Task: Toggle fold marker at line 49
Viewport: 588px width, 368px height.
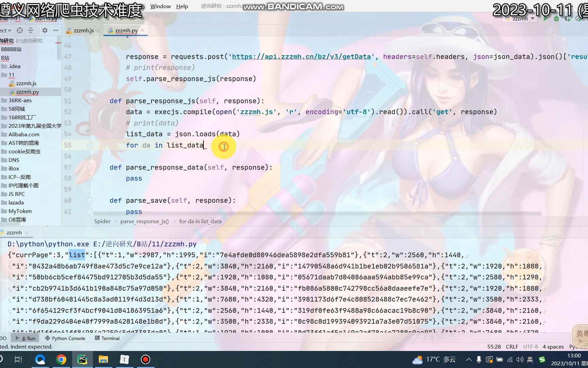Action: tap(90, 79)
